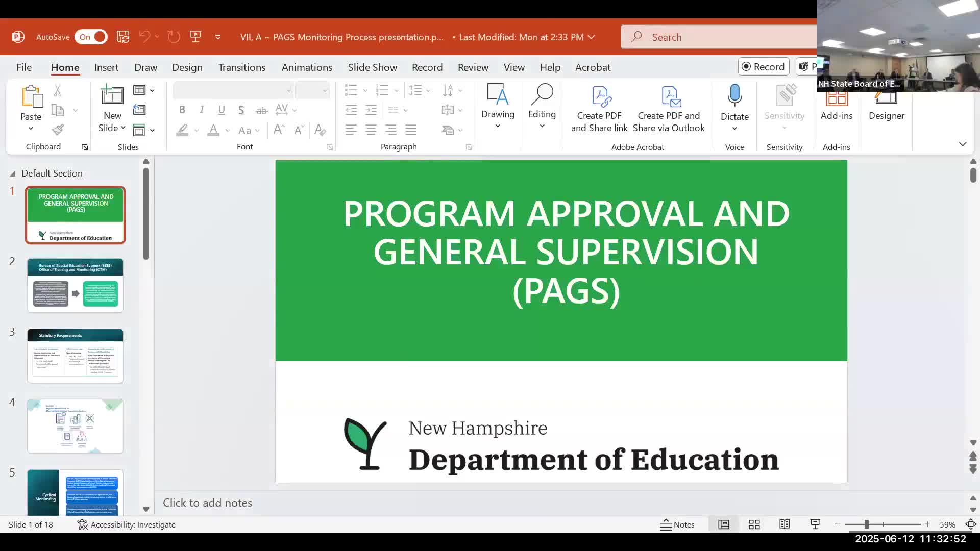Open the Transitions ribbon tab

click(x=242, y=67)
